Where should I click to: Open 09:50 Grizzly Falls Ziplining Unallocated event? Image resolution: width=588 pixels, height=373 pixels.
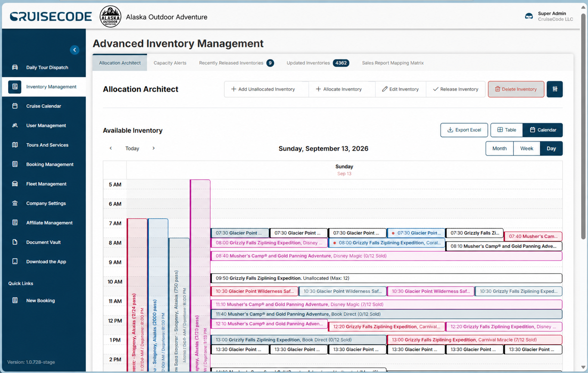coord(387,278)
